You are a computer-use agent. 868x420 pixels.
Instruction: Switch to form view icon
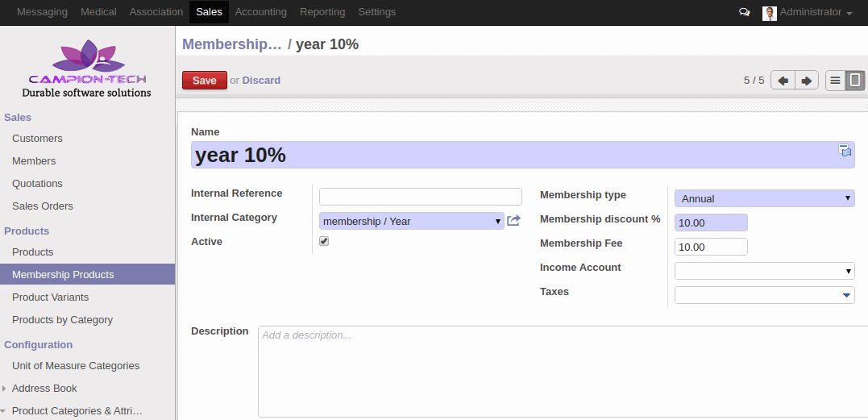point(855,81)
